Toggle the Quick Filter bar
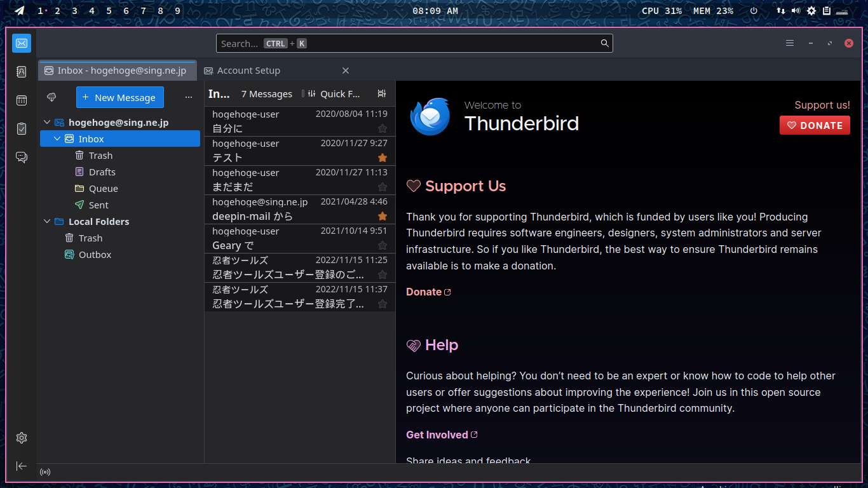 [x=334, y=93]
